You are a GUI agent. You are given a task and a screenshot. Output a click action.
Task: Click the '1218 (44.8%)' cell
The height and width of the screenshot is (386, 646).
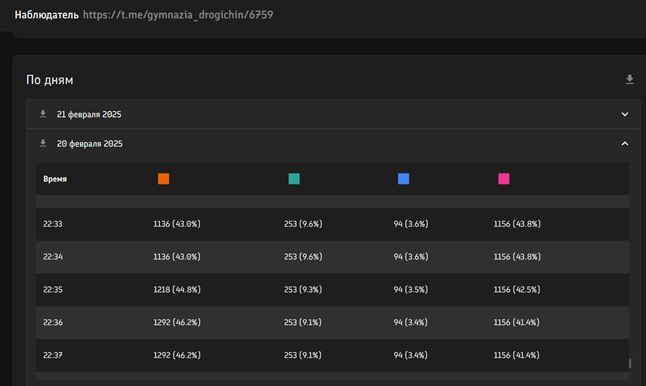click(177, 290)
